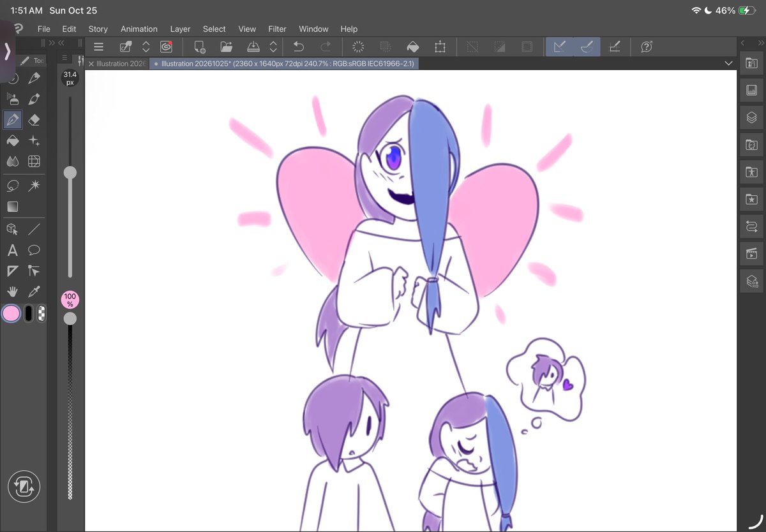The image size is (766, 532).
Task: Click the 100% opacity indicator
Action: [70, 300]
